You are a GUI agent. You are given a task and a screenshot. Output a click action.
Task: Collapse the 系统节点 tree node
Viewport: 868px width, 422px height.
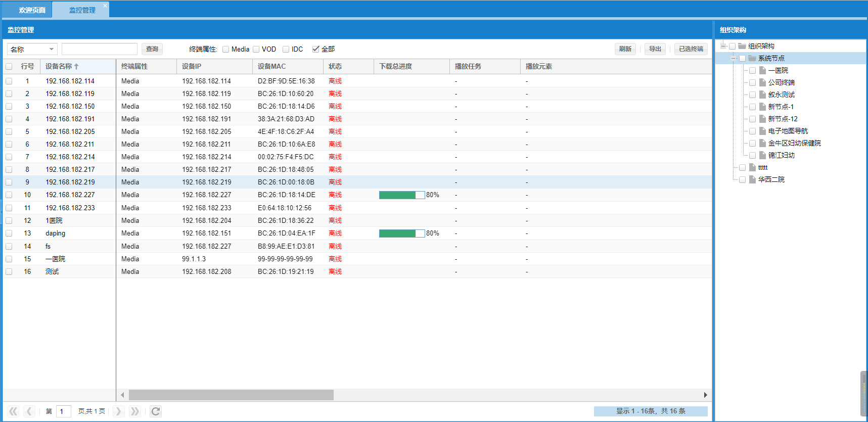pyautogui.click(x=734, y=58)
